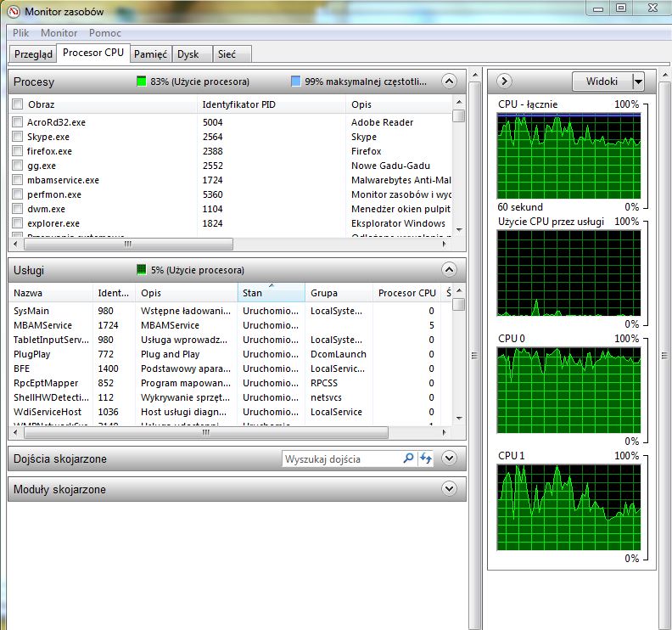Click the search magnifier icon in Dojścia skojarzone

[x=408, y=458]
